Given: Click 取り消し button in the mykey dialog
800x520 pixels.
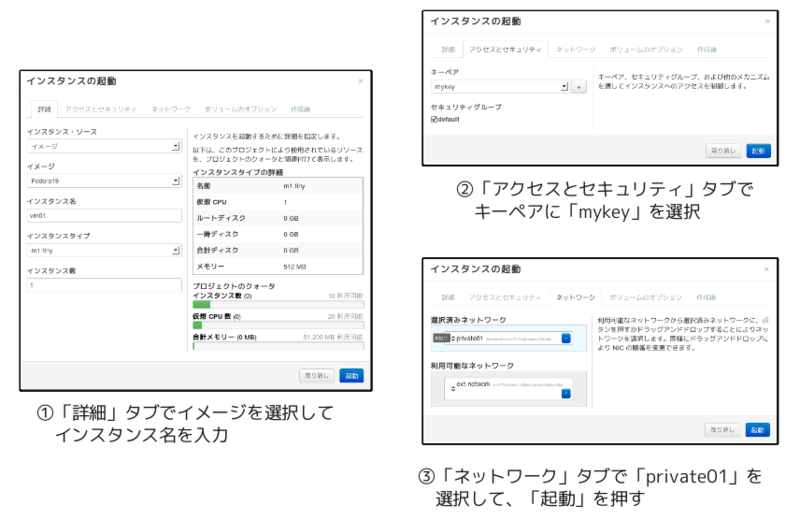Looking at the screenshot, I should [x=723, y=151].
